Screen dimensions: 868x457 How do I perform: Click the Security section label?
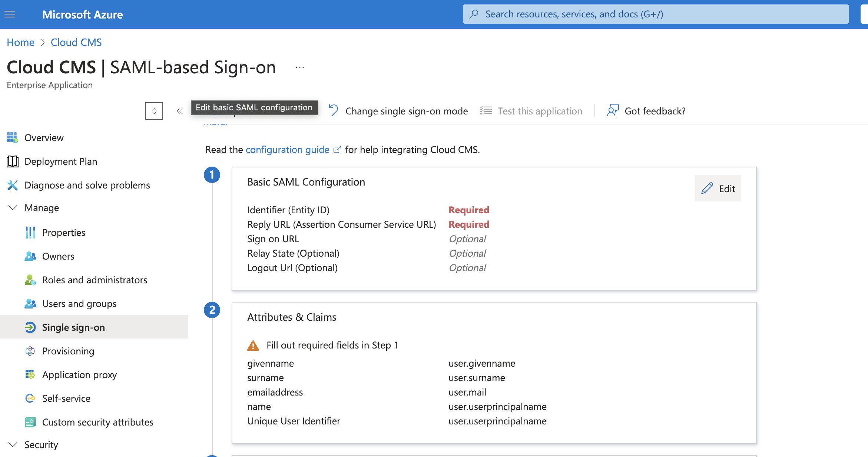[x=41, y=445]
